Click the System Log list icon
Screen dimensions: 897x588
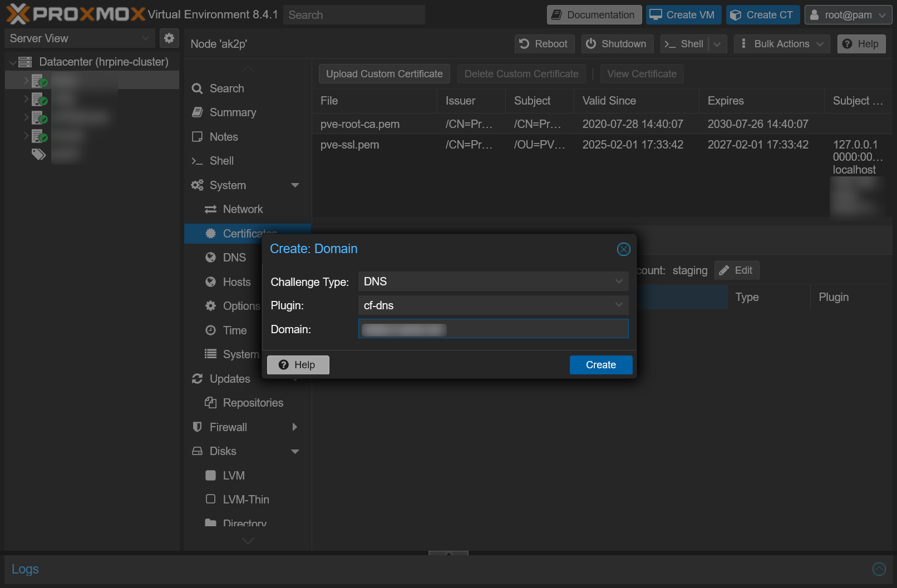point(210,354)
